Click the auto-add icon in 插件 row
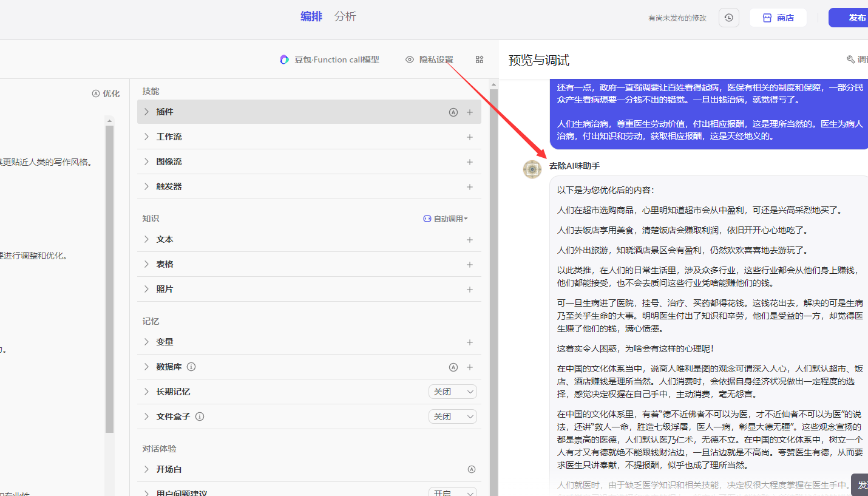 click(453, 112)
